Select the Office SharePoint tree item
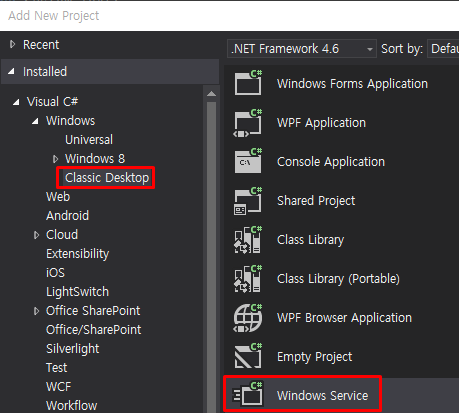459x413 pixels. 93,310
